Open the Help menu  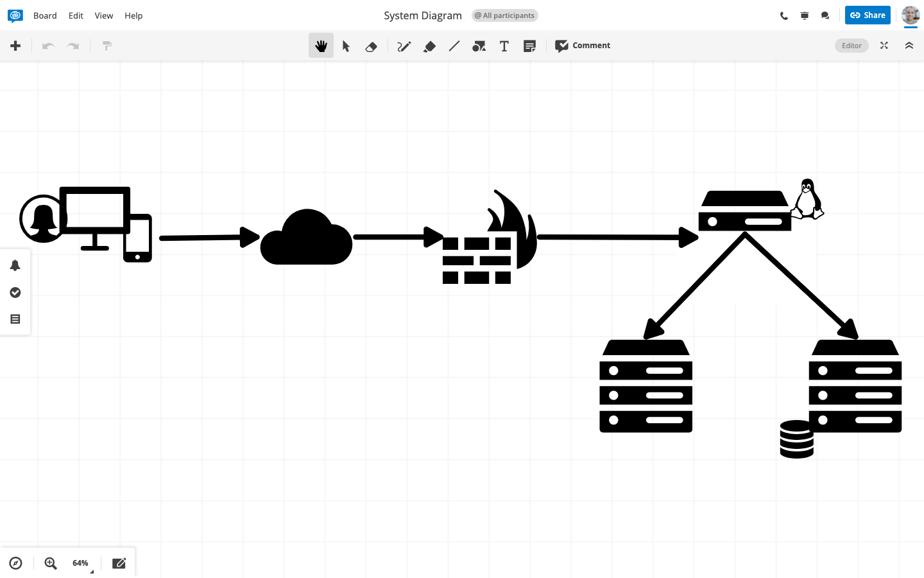(133, 15)
